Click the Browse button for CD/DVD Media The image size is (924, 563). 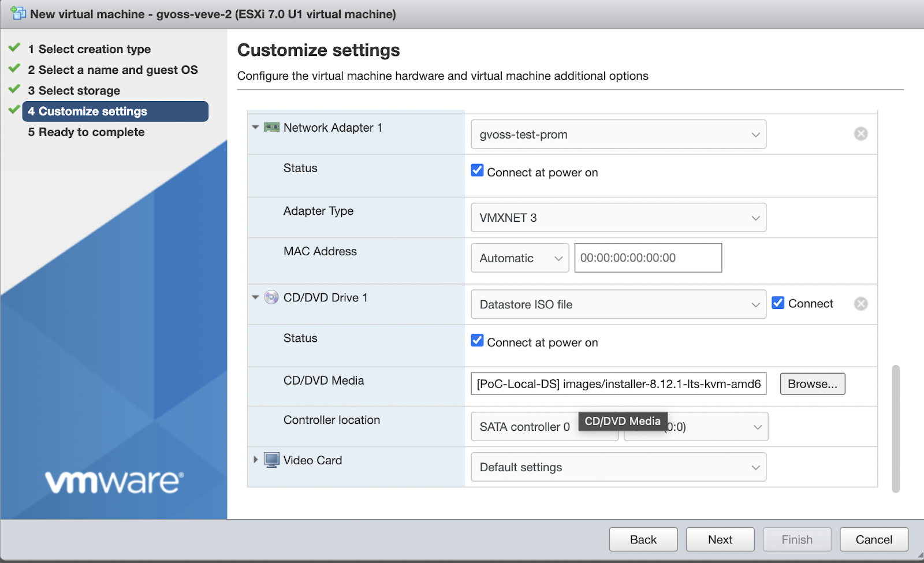(812, 383)
